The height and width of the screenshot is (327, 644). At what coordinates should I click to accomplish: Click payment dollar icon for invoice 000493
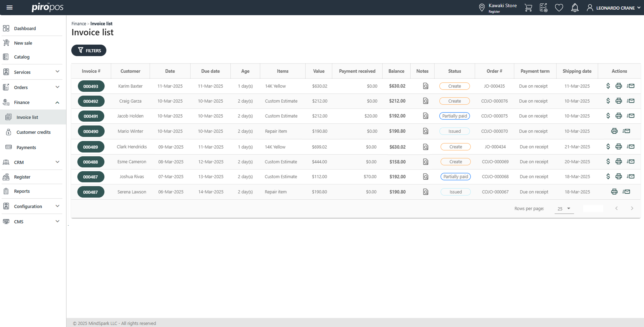608,86
